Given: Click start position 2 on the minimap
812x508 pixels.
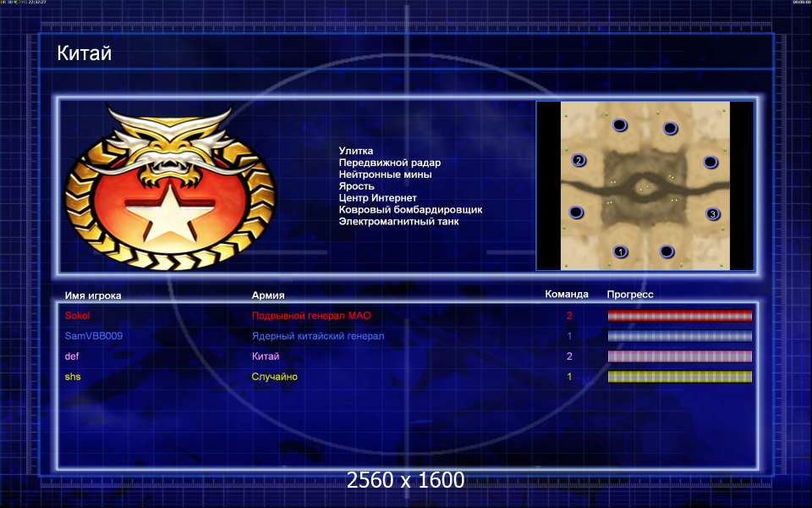Looking at the screenshot, I should (579, 160).
